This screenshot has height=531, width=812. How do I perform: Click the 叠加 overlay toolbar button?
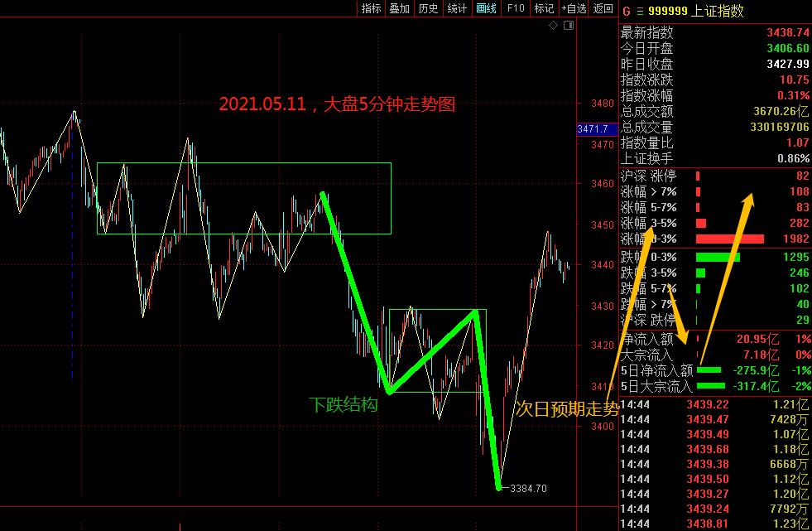click(x=399, y=8)
